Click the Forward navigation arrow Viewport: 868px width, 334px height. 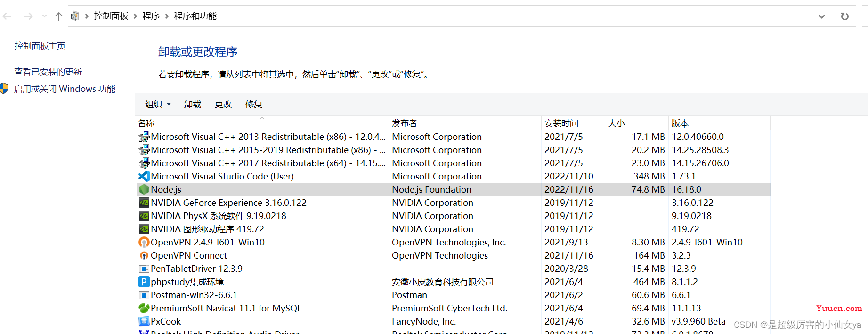pyautogui.click(x=28, y=16)
